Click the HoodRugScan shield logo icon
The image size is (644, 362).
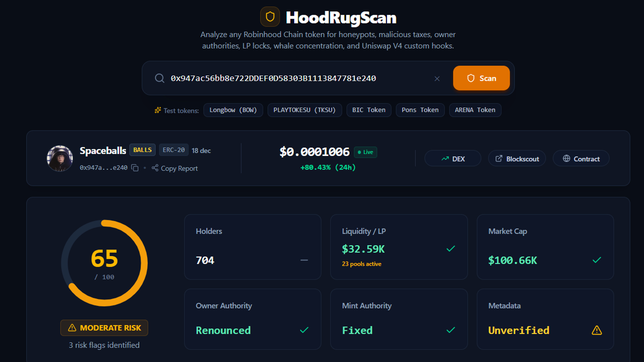tap(270, 17)
